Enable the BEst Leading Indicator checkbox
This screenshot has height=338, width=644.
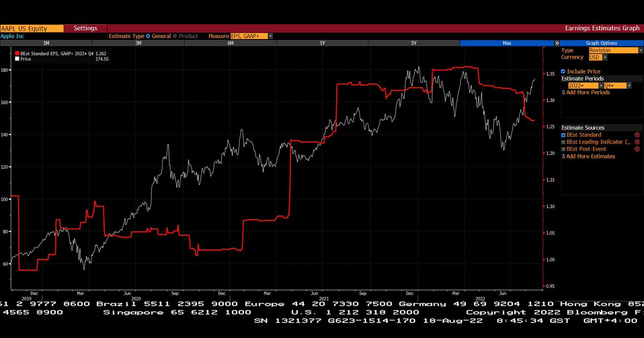[563, 142]
